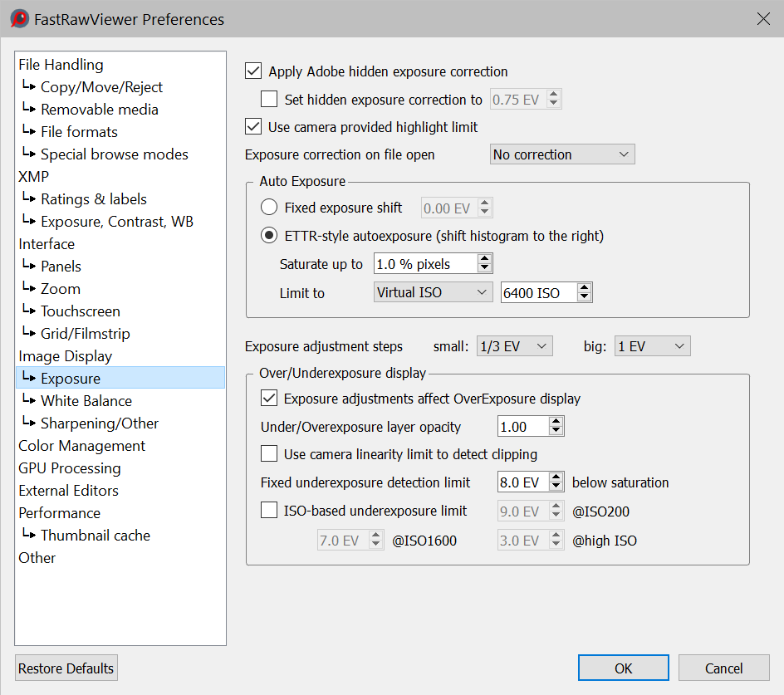Expand the small step 1/3 EV dropdown
This screenshot has height=695, width=784.
(x=515, y=346)
